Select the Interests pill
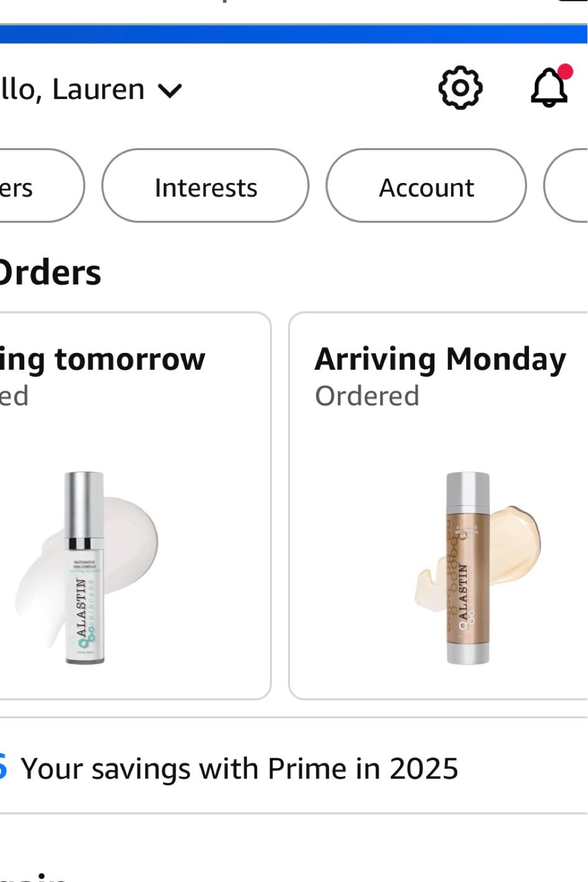The width and height of the screenshot is (588, 882). pyautogui.click(x=205, y=185)
